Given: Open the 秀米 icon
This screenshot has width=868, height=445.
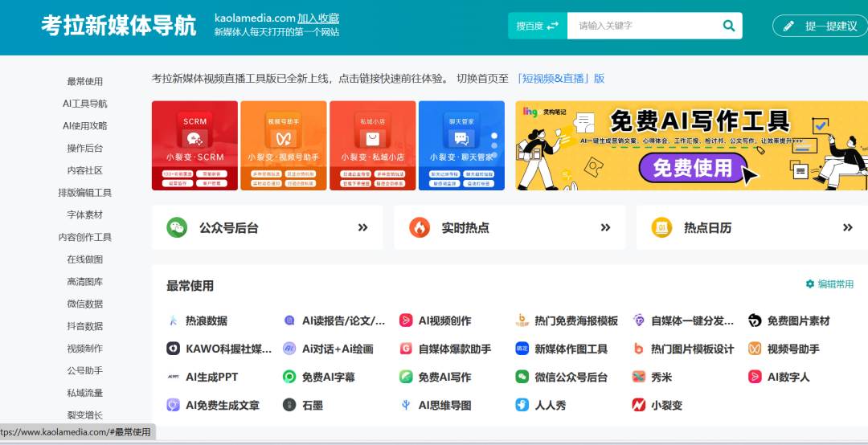Looking at the screenshot, I should tap(638, 377).
